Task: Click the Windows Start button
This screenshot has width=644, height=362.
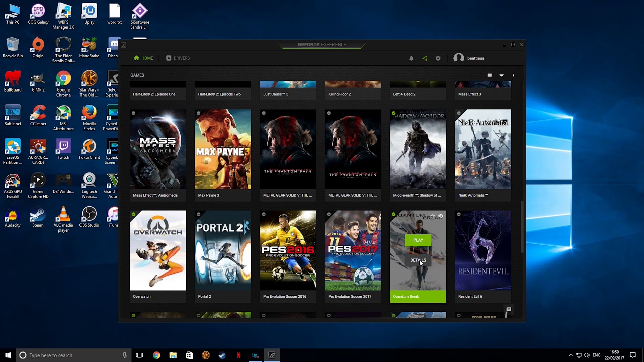Action: tap(8, 355)
